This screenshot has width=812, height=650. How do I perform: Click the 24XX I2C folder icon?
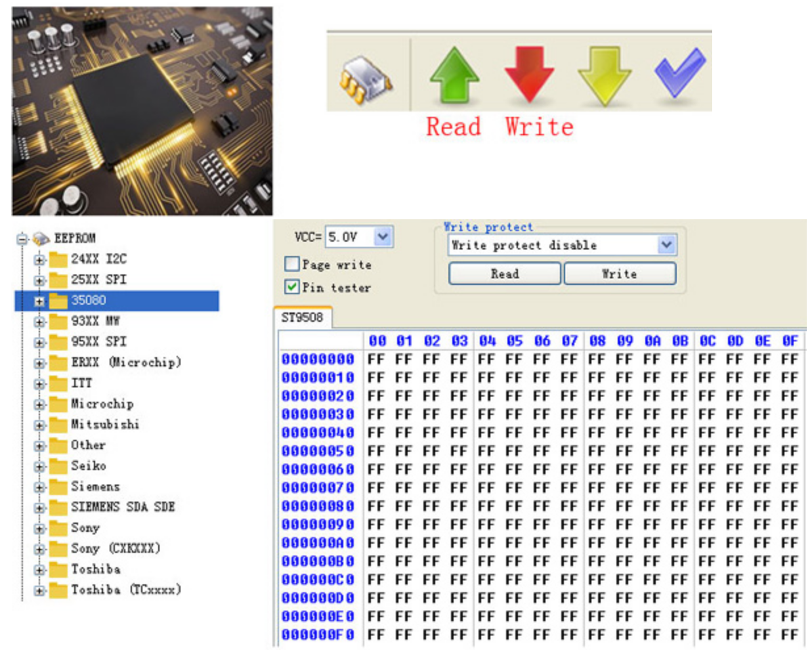[58, 259]
